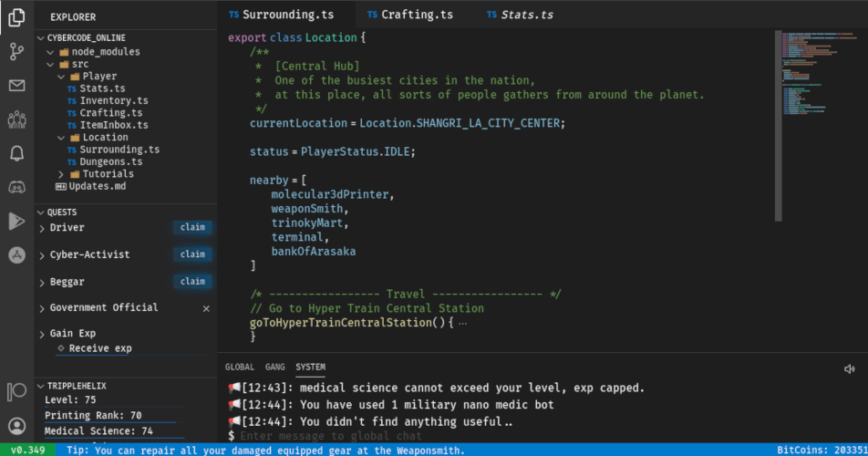Toggle the chat sound speaker icon
The height and width of the screenshot is (456, 868).
point(849,368)
